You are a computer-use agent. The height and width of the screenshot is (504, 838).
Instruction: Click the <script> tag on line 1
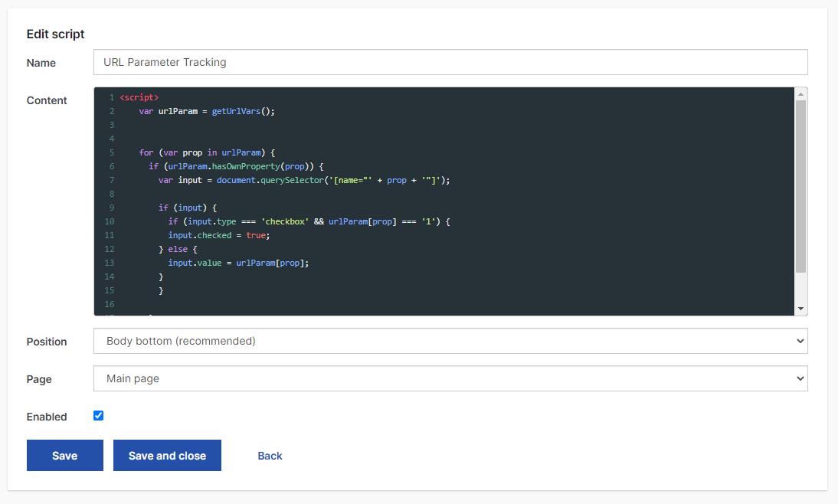[x=139, y=97]
